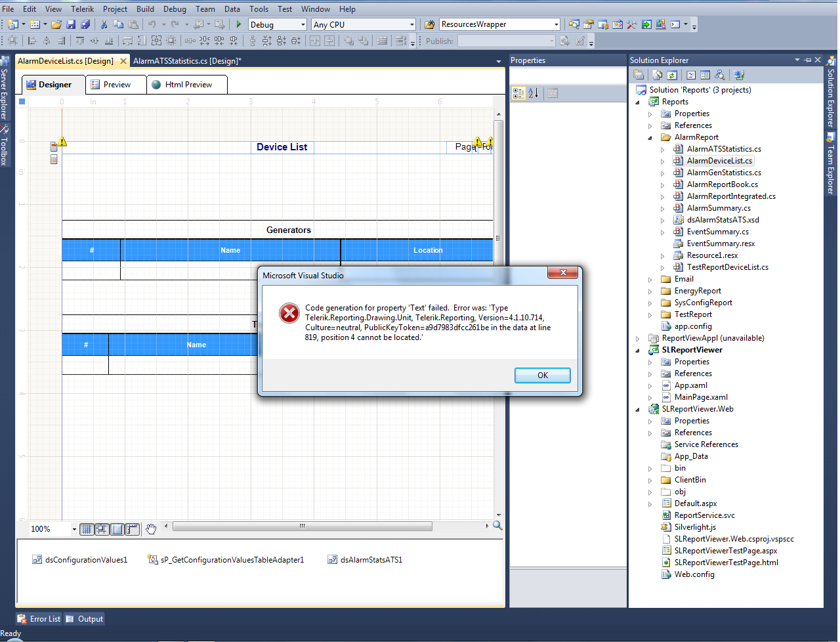The width and height of the screenshot is (840, 642).
Task: Expand the SysConfigReport folder
Action: (650, 303)
